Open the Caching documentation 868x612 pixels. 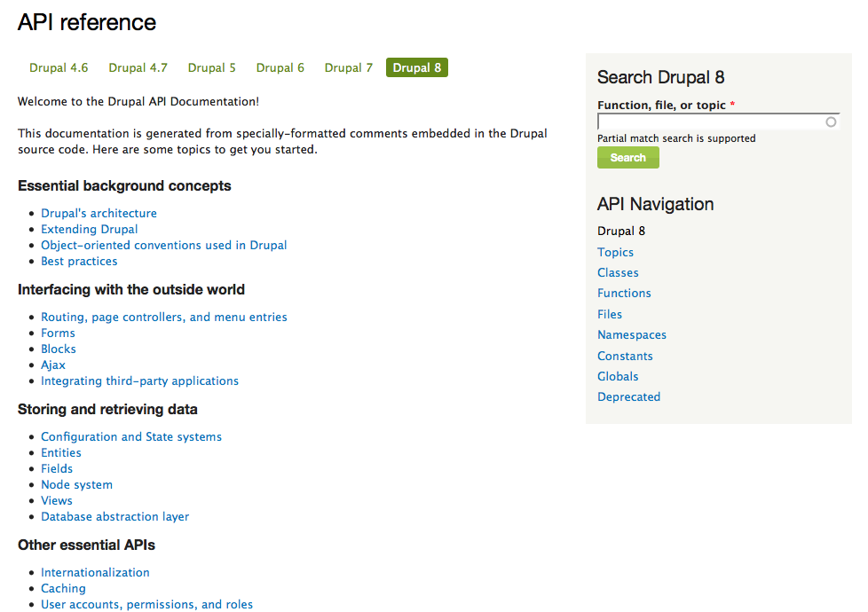click(63, 588)
